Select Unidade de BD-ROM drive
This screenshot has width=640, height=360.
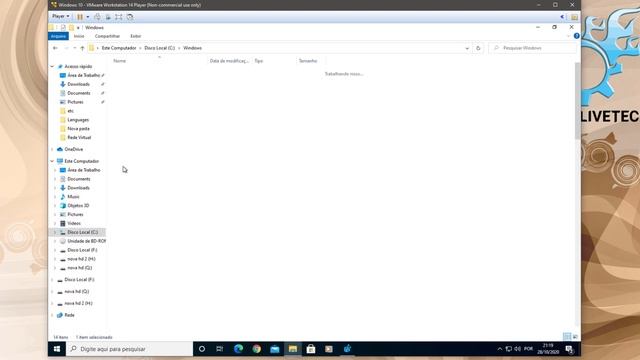[86, 241]
